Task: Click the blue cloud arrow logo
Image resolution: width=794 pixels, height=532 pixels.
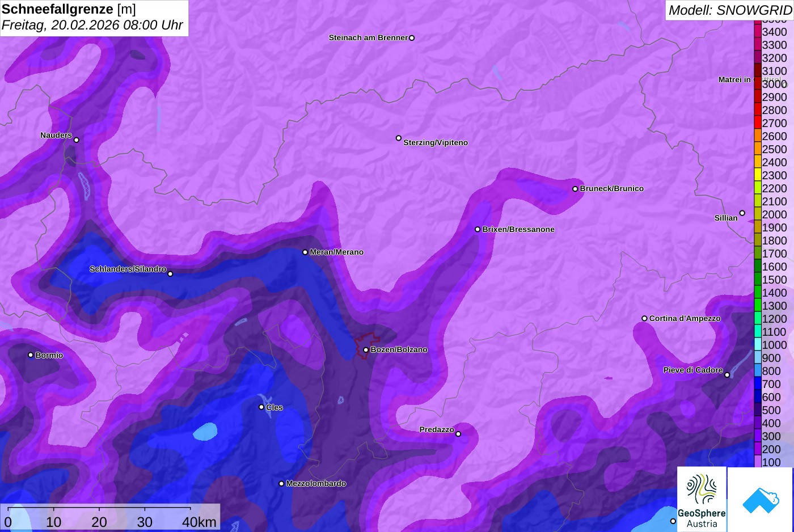Action: (x=761, y=500)
